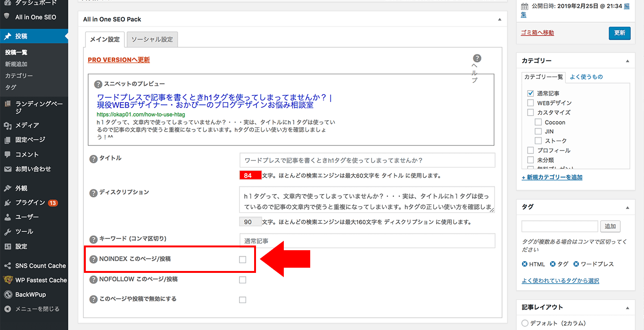Click the All in One SEO shield icon
Viewport: 644px width, 330px height.
(7, 16)
